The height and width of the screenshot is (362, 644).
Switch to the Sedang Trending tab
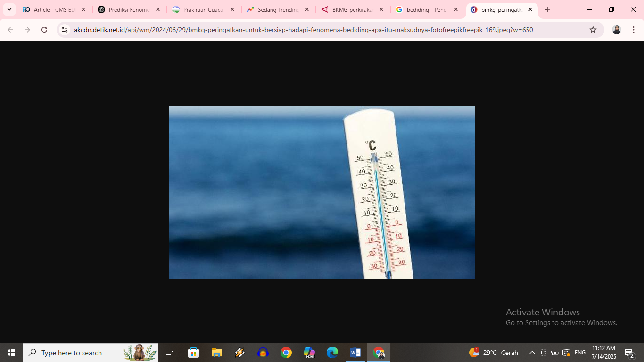(278, 9)
